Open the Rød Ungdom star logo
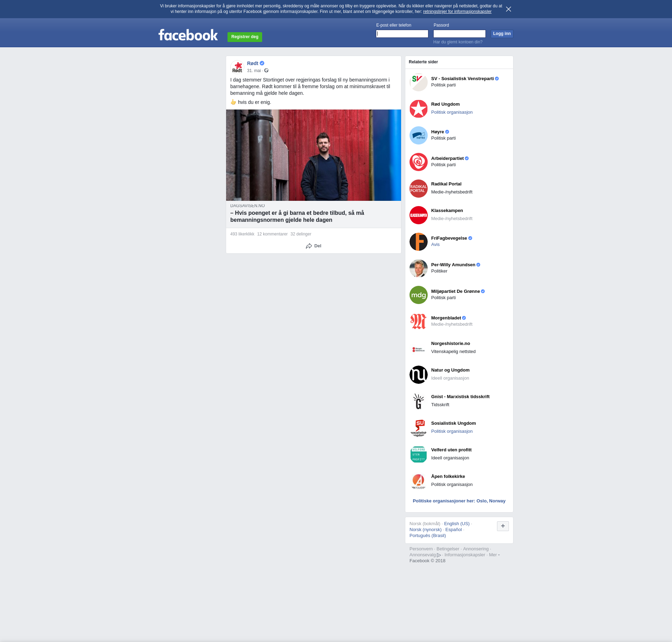This screenshot has height=642, width=672. [x=418, y=109]
